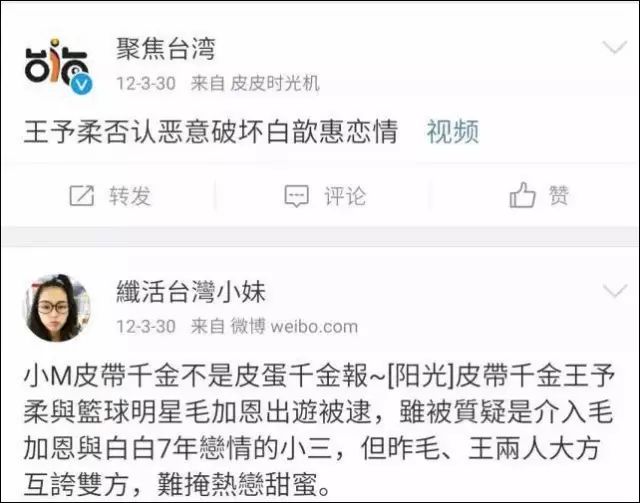640x503 pixels.
Task: Click the 聚焦台湾 username
Action: (x=166, y=49)
